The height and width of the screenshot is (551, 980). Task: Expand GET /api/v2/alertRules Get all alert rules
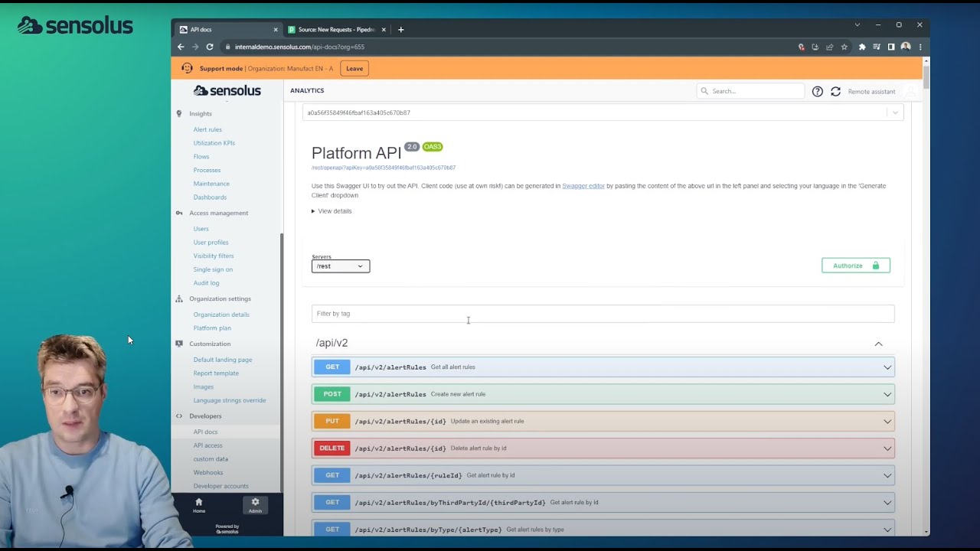[x=603, y=367]
